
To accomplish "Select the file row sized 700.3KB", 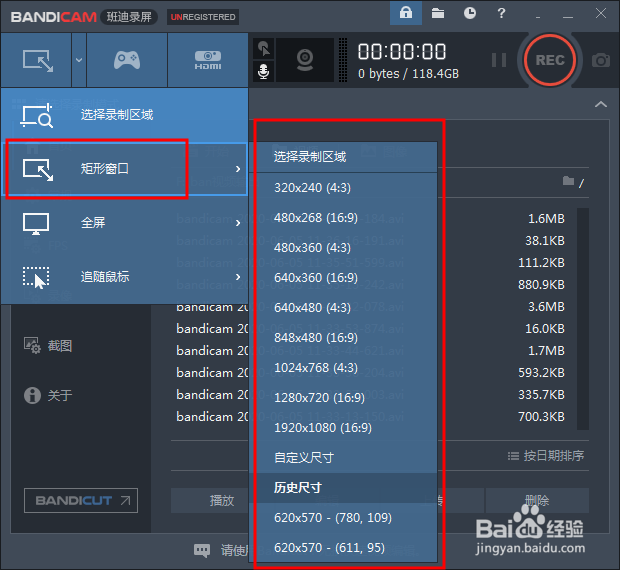I will click(370, 417).
